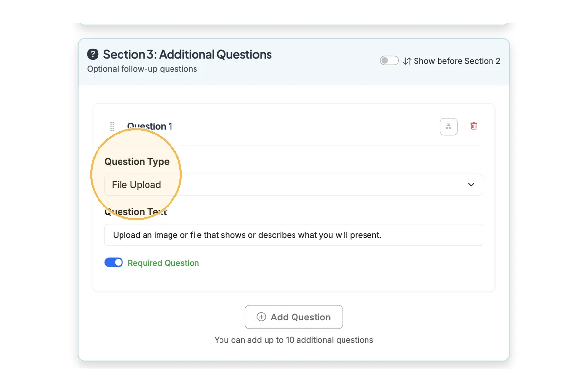Select the Question 1 title text
This screenshot has height=392, width=588.
click(150, 126)
